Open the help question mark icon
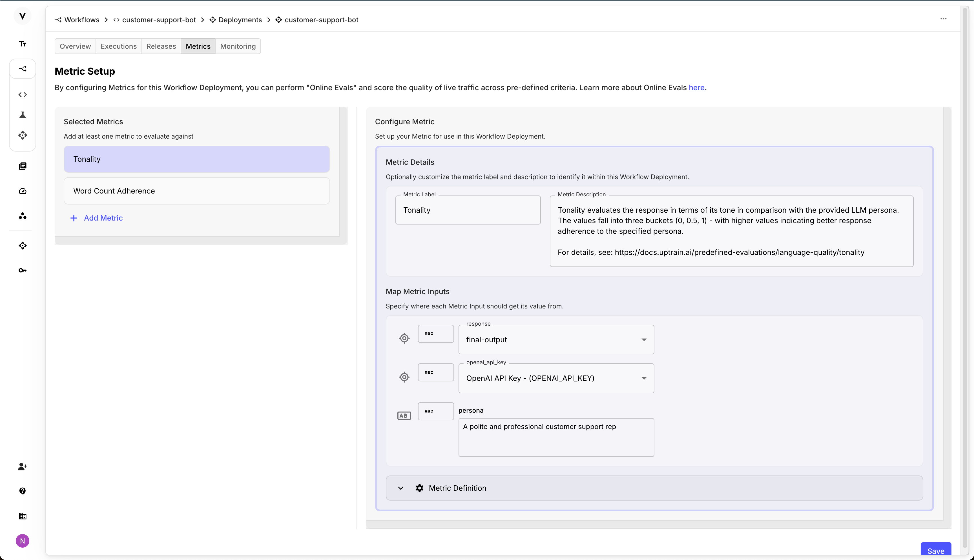This screenshot has height=560, width=974. click(x=23, y=491)
